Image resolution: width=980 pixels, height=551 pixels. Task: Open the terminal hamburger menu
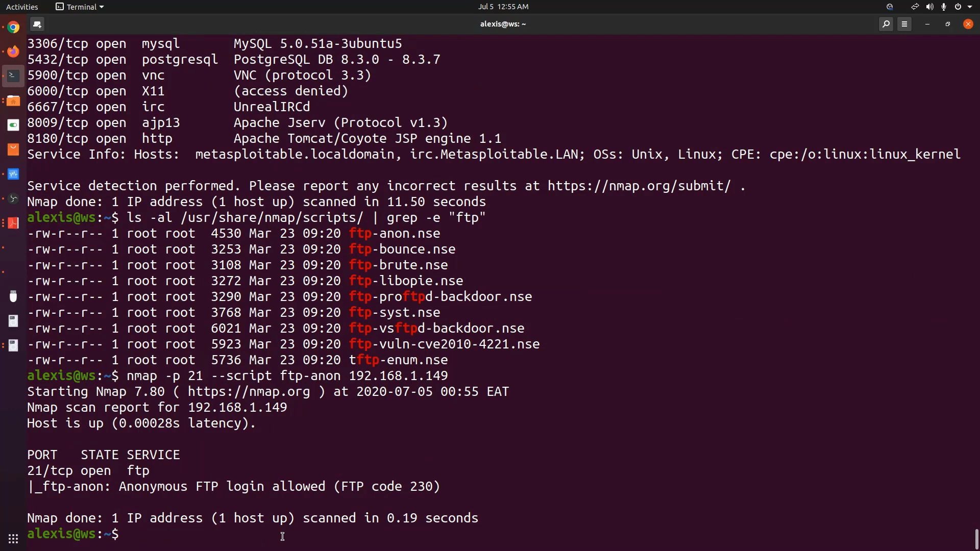tap(905, 24)
